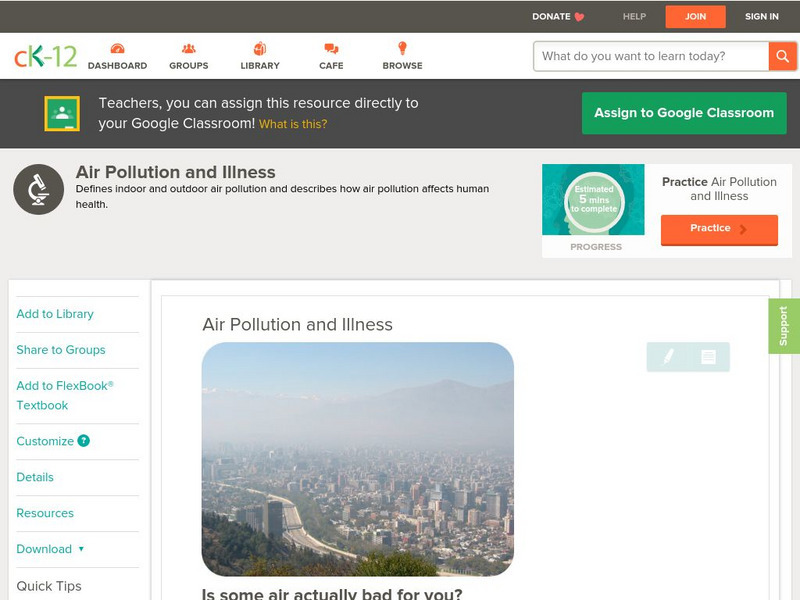Expand the Download dropdown arrow
800x600 pixels.
tap(81, 549)
